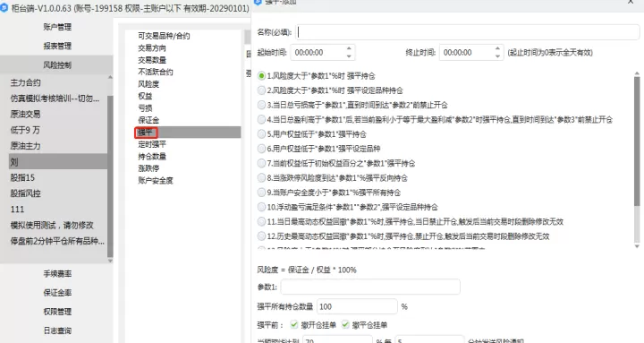Click the template list scroll-down arrow
644x343 pixels.
point(110,261)
